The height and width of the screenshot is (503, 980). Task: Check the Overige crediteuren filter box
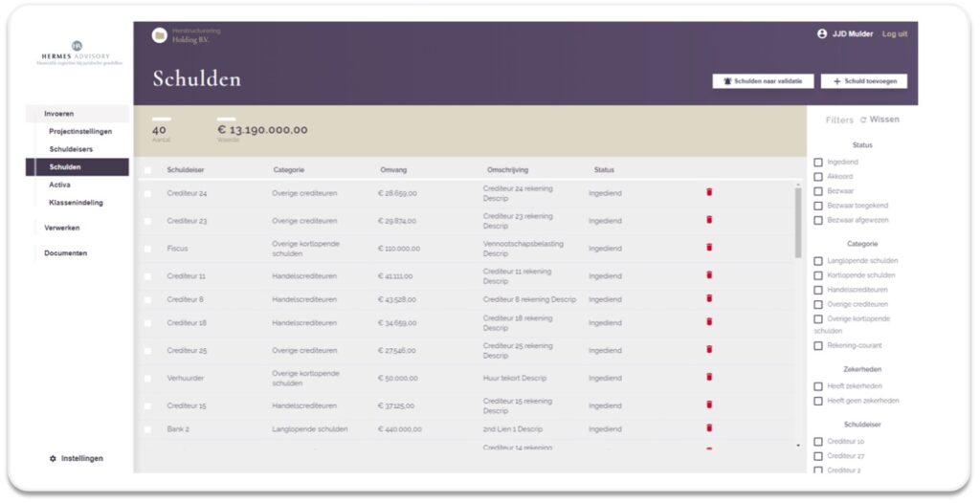pos(818,305)
